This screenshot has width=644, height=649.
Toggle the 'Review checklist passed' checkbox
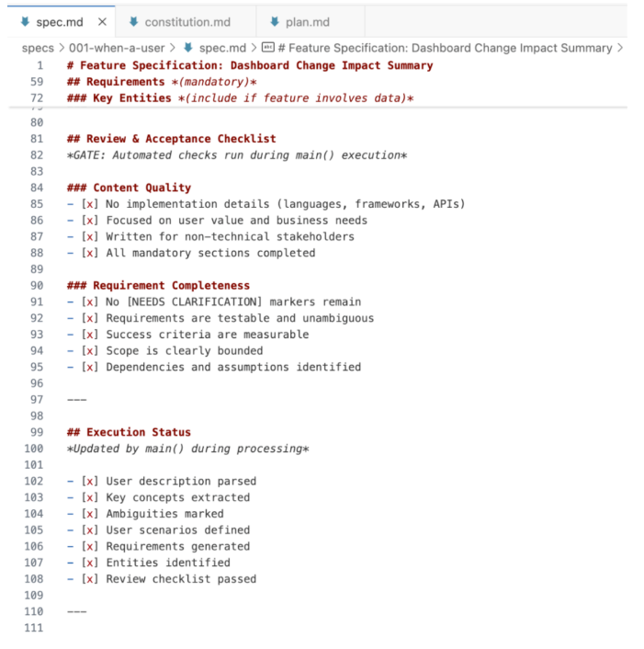pyautogui.click(x=89, y=579)
